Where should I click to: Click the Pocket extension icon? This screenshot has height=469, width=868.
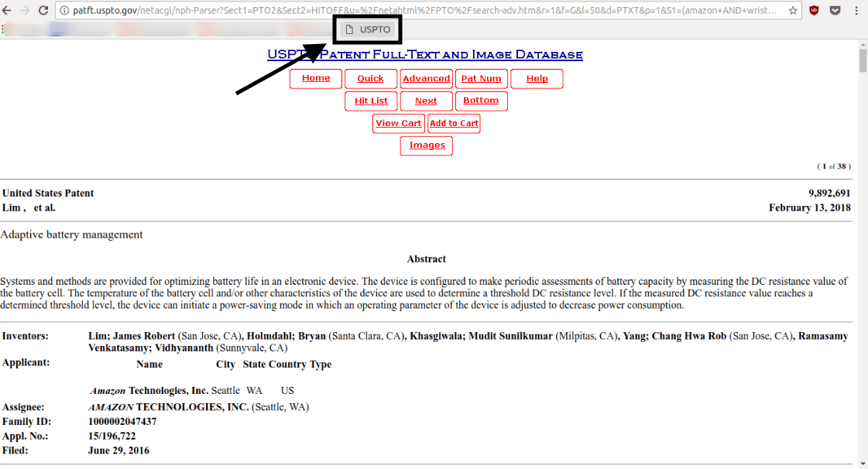tap(835, 11)
